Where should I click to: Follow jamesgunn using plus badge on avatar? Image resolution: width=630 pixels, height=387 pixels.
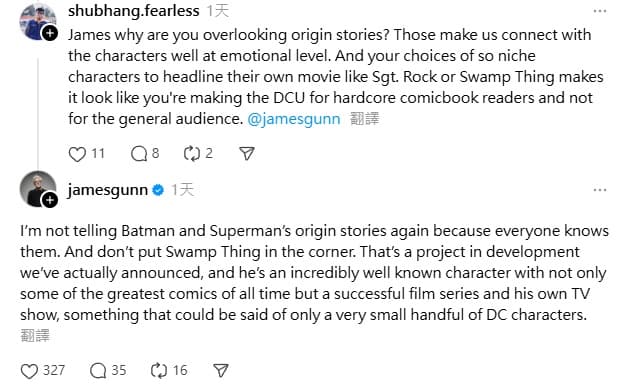point(50,200)
